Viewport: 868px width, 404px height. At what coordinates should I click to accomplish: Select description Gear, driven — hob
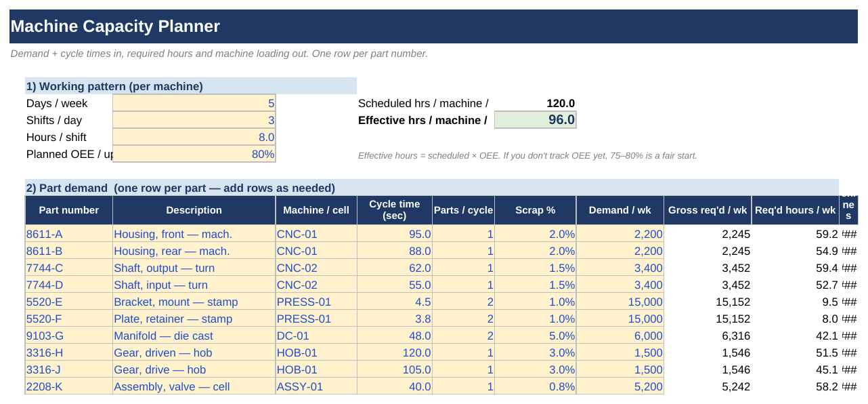tap(194, 352)
